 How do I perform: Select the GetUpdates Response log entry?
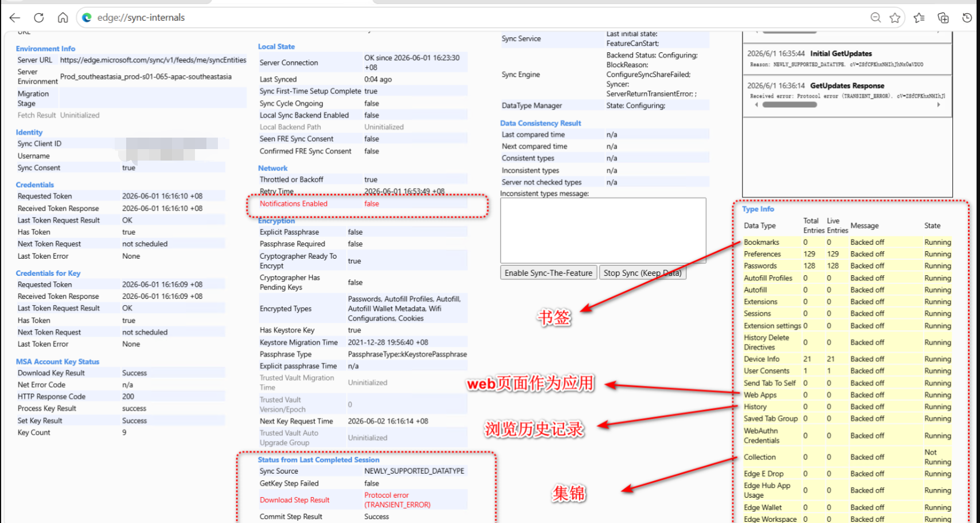point(847,96)
